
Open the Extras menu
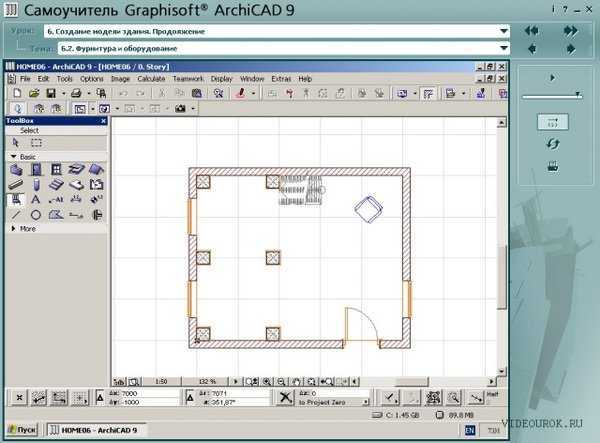pyautogui.click(x=281, y=78)
